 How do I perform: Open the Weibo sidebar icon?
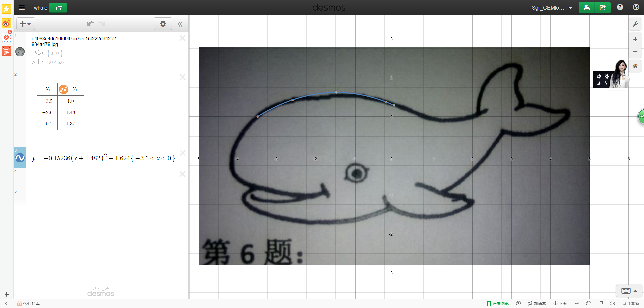pos(6,23)
